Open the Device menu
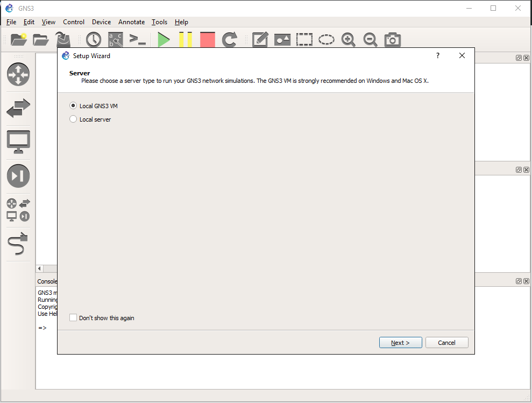The height and width of the screenshot is (403, 532). point(102,22)
